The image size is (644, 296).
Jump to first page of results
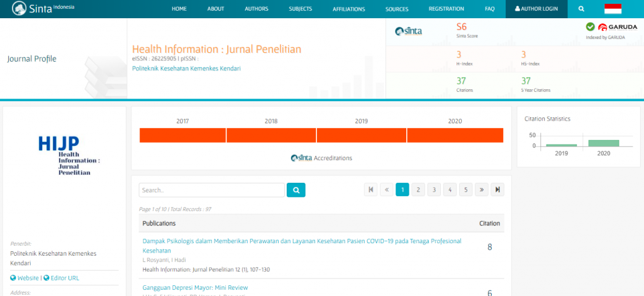371,190
